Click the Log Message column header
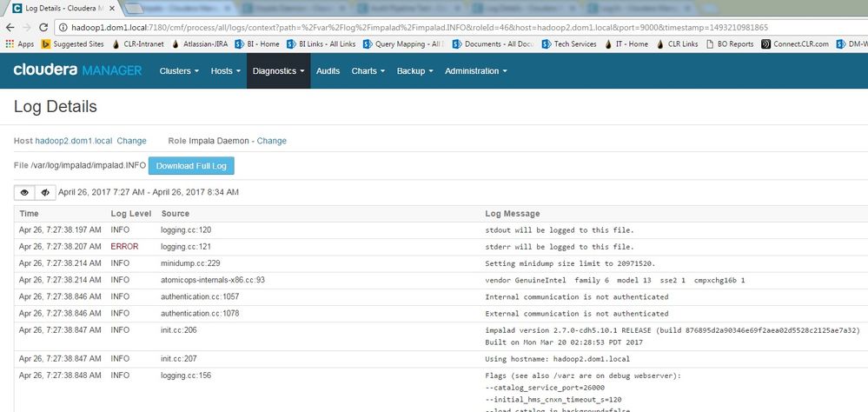Screen dimensions: 868x412 coord(513,213)
